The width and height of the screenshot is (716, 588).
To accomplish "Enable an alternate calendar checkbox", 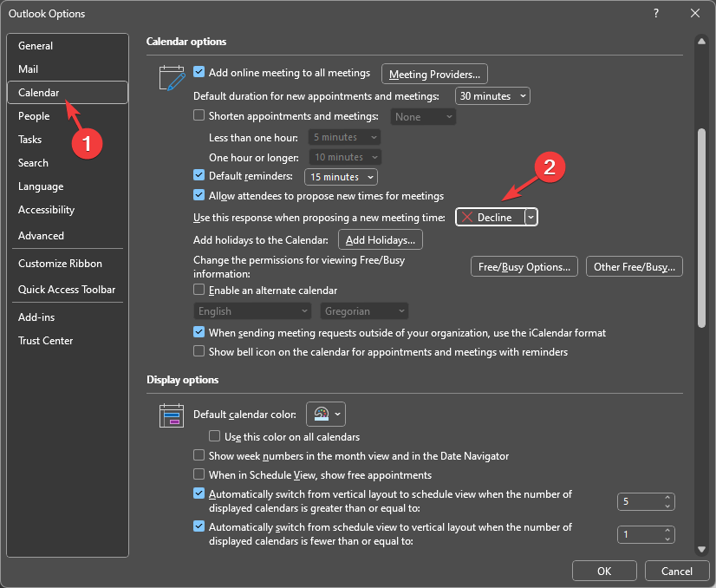I will click(x=199, y=290).
